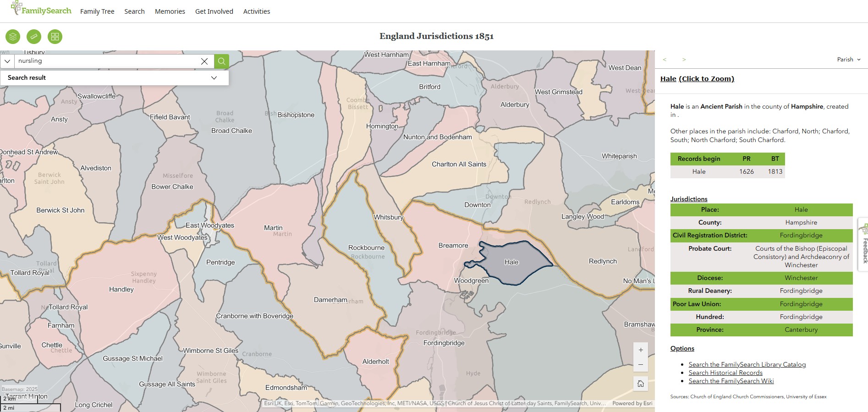The image size is (868, 412).
Task: Clear the nursling search text
Action: point(204,61)
